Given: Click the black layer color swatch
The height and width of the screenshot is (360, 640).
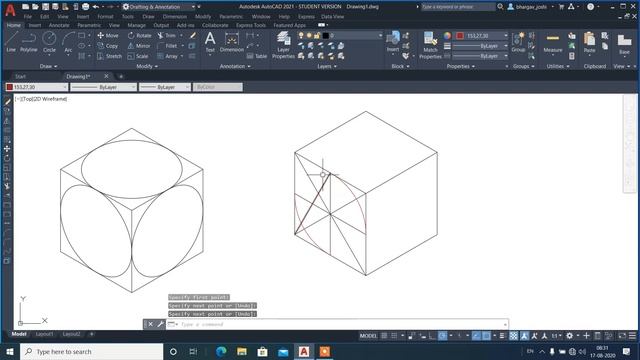Looking at the screenshot, I should (325, 36).
